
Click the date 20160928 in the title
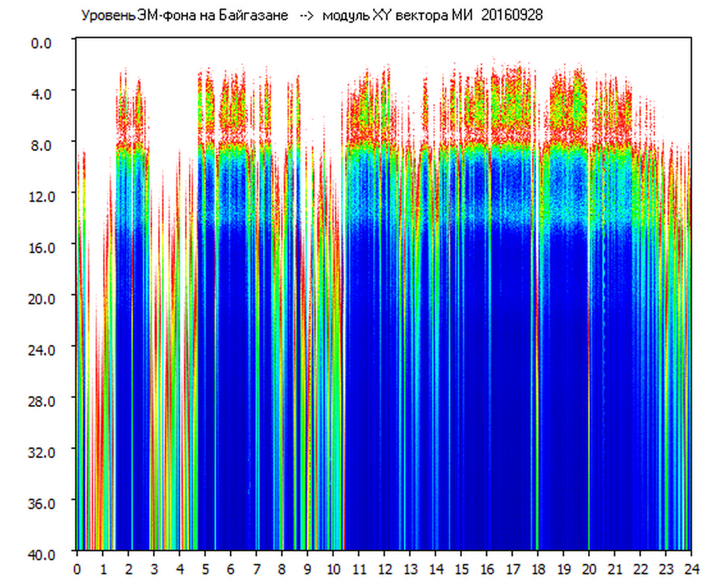click(512, 16)
